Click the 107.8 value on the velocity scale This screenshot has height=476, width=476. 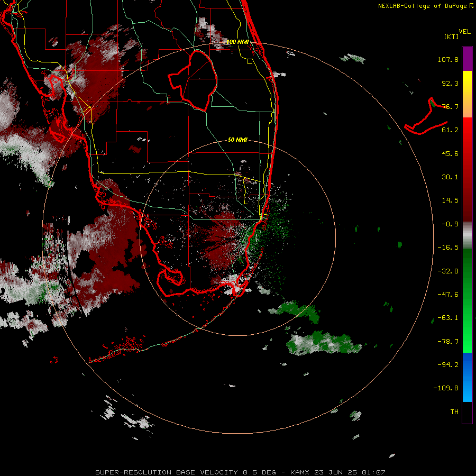point(448,59)
